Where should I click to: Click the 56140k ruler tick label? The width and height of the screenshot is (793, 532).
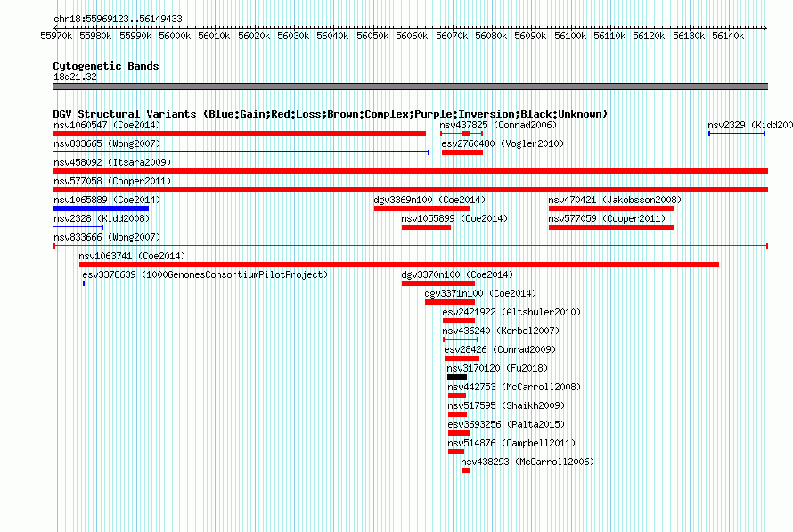728,36
